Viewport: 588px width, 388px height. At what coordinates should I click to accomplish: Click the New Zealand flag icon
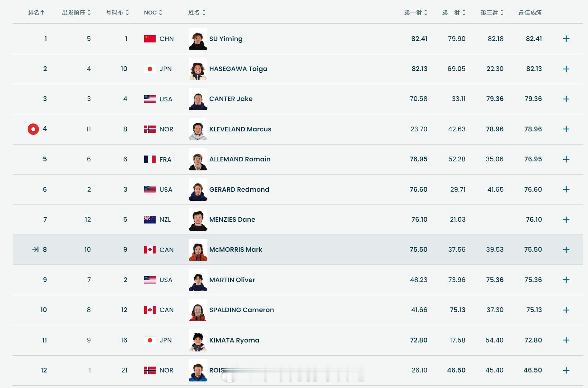(150, 220)
